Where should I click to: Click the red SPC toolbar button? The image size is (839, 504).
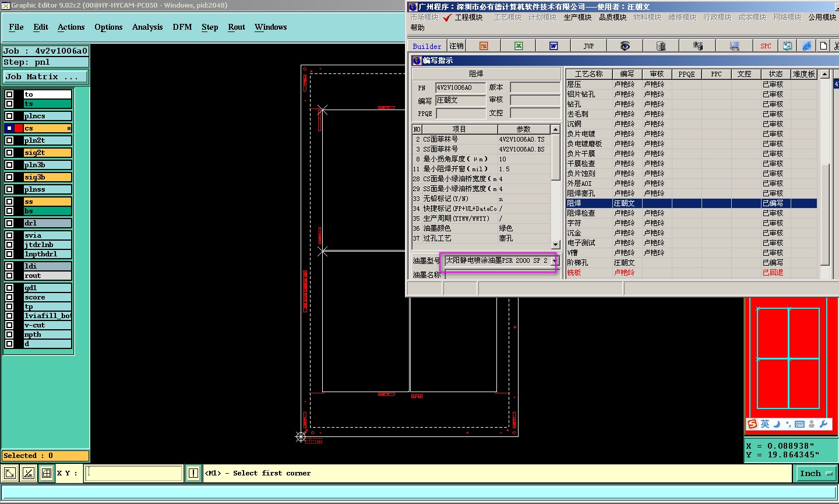pos(766,46)
